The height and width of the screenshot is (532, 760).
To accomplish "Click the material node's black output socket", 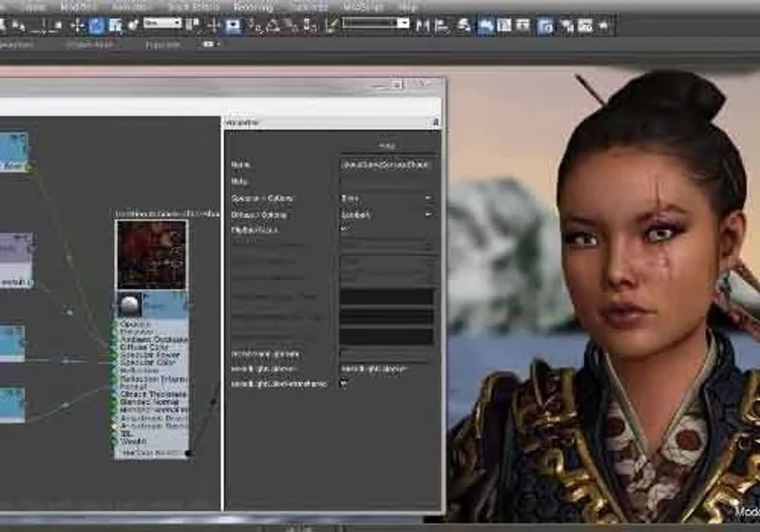I will 188,453.
